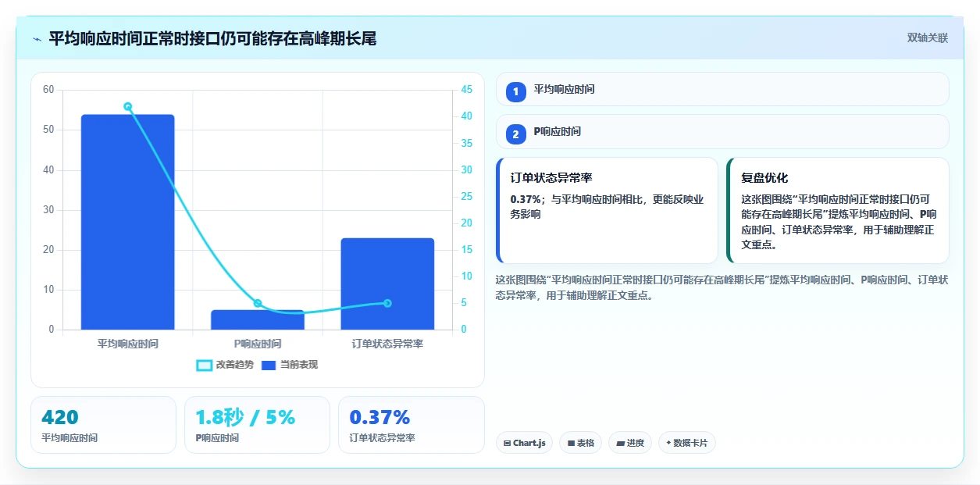Toggle 当前表现 legend swatch in chart

point(268,365)
